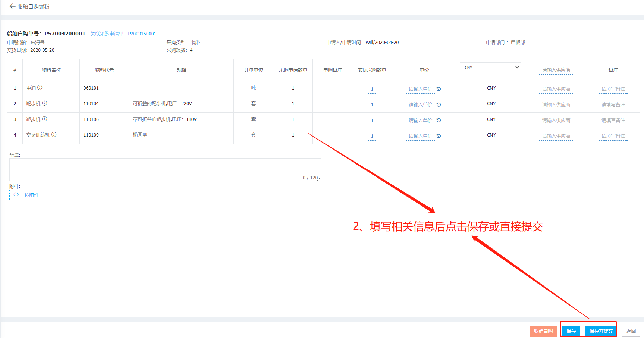This screenshot has height=338, width=644.
Task: Click the 备注 textarea
Action: tap(165, 170)
